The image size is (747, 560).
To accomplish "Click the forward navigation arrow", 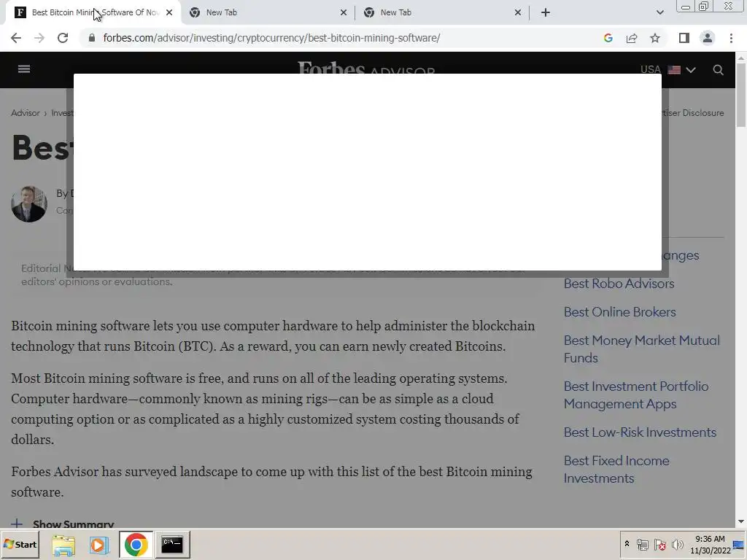I will [x=39, y=38].
